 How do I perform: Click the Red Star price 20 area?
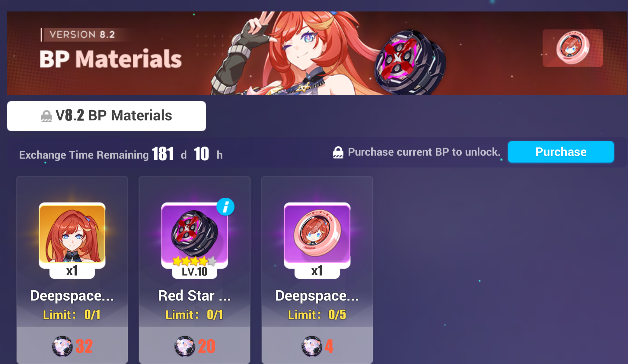pos(195,346)
